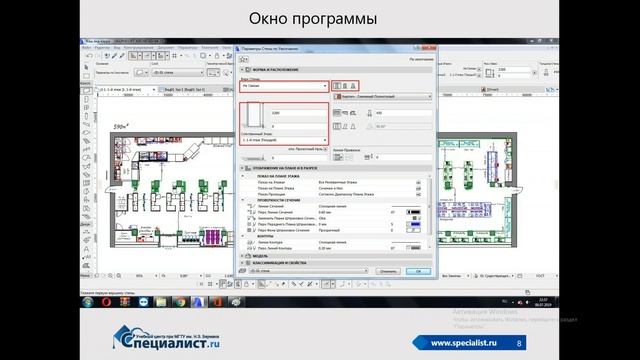Image resolution: width=640 pixels, height=360 pixels.
Task: Select Composite wall structure icon
Action: point(345,86)
